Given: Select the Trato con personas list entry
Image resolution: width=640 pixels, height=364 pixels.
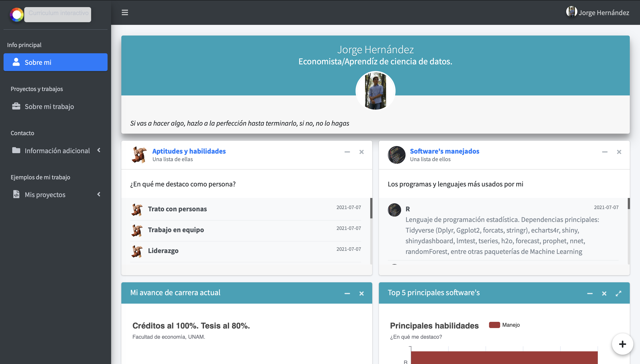Looking at the screenshot, I should point(178,209).
